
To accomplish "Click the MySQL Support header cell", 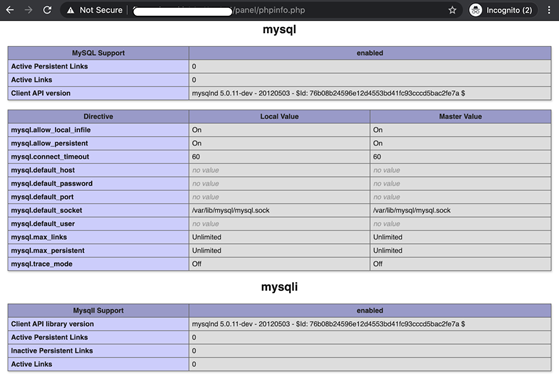I will pyautogui.click(x=98, y=53).
